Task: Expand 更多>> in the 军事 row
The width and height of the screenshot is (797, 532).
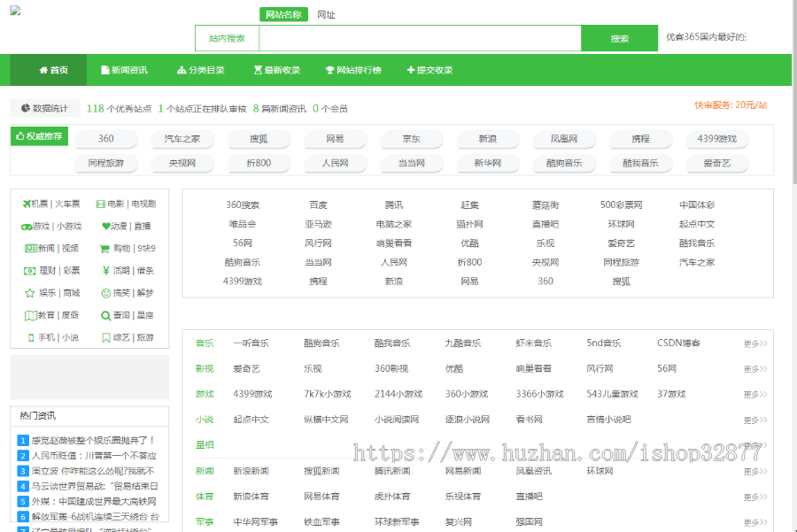Action: pos(754,523)
